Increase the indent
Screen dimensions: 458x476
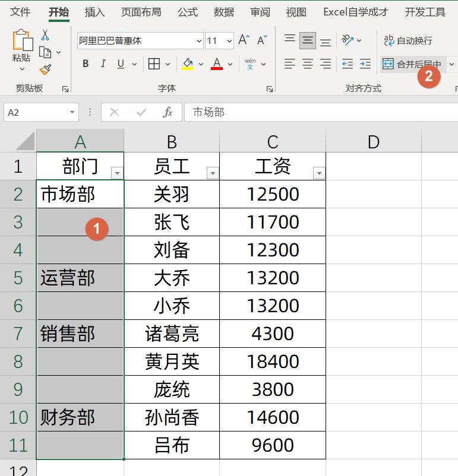pyautogui.click(x=365, y=64)
